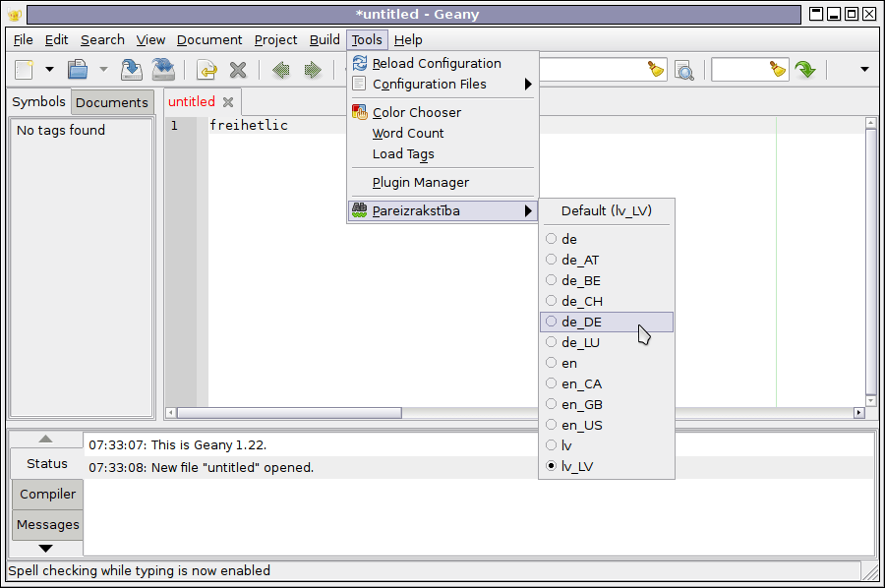
Task: Click the Open file toolbar icon
Action: 78,70
